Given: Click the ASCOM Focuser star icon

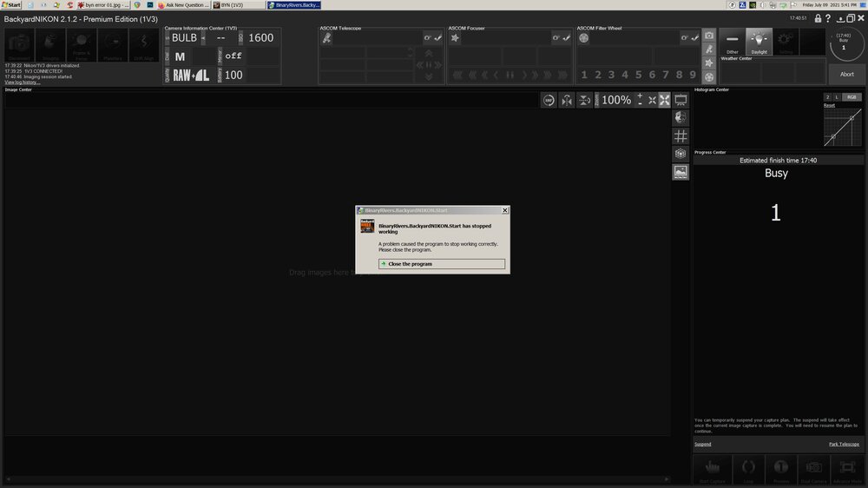Looking at the screenshot, I should [x=455, y=37].
